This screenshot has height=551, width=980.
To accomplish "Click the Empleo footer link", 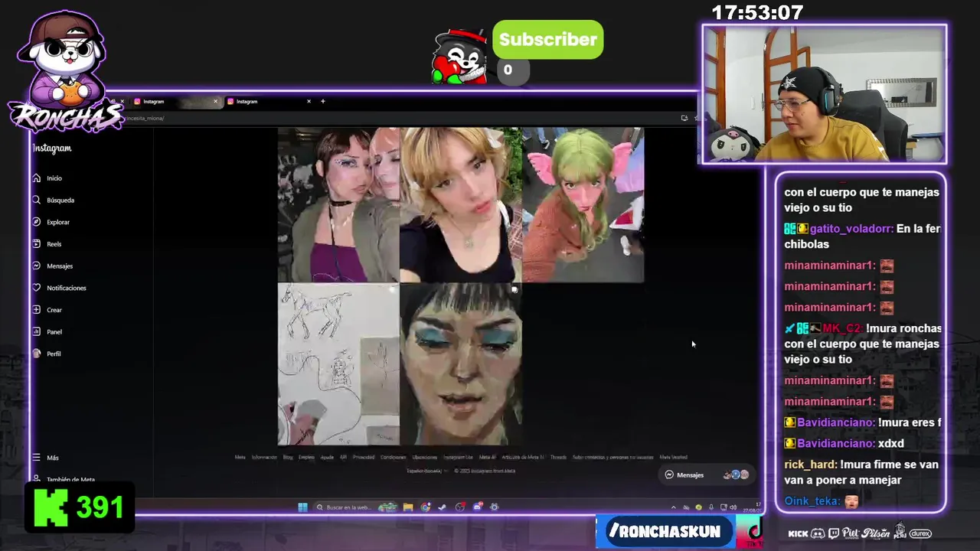I will (306, 458).
